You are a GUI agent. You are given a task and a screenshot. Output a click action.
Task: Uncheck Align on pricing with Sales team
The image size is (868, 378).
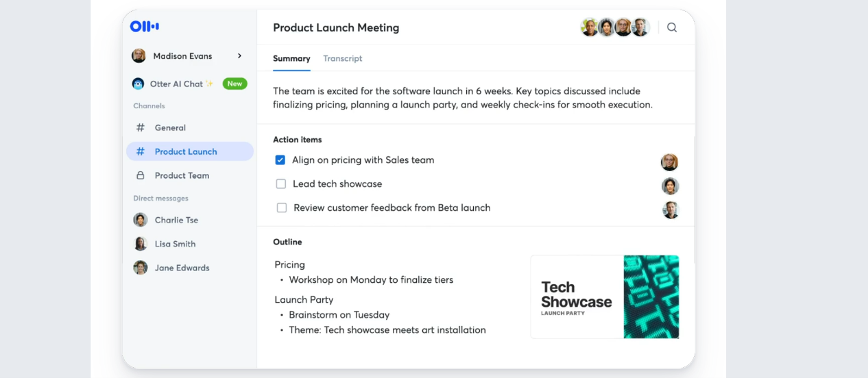[x=280, y=160]
